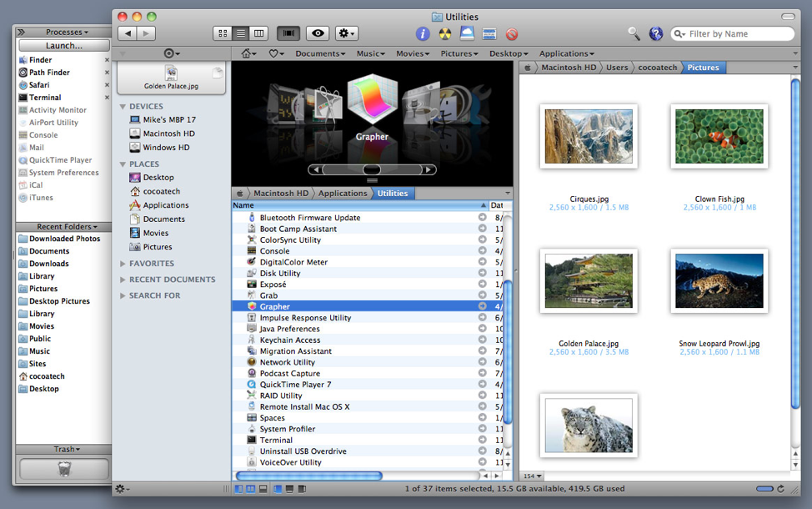Click the Trash can in Processes panel
Screen dimensions: 812x509
[x=64, y=469]
